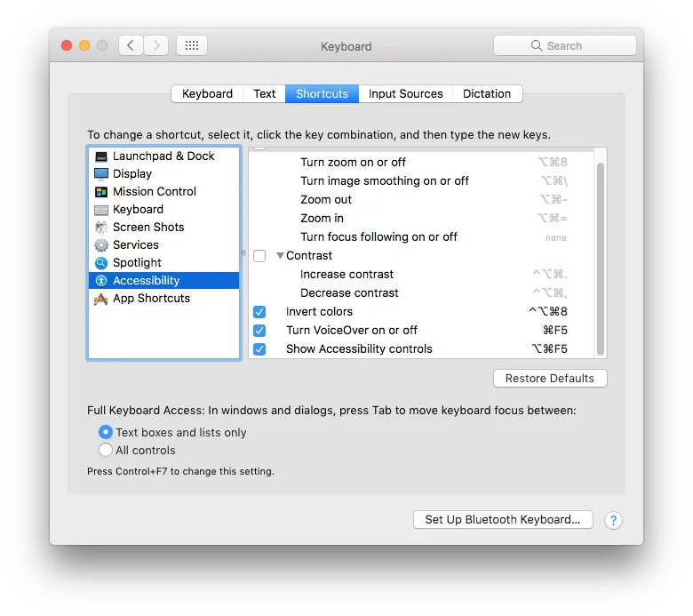Click Restore Defaults button
Screen dimensions: 693x616
550,379
